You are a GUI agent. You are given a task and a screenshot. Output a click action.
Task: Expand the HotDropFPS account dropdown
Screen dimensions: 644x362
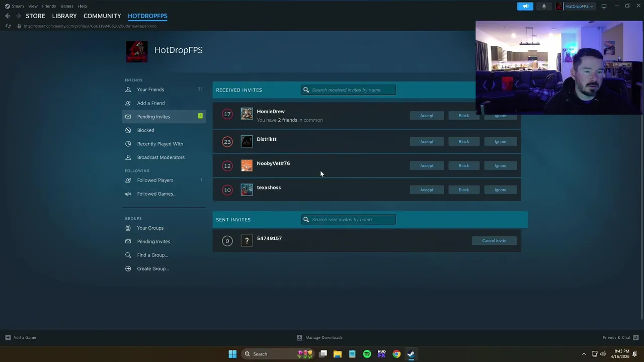(575, 6)
